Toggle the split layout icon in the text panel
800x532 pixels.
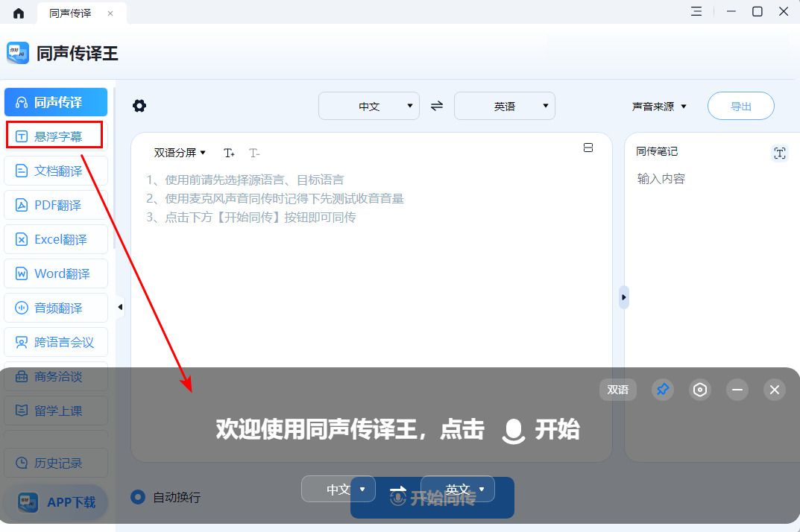point(588,148)
